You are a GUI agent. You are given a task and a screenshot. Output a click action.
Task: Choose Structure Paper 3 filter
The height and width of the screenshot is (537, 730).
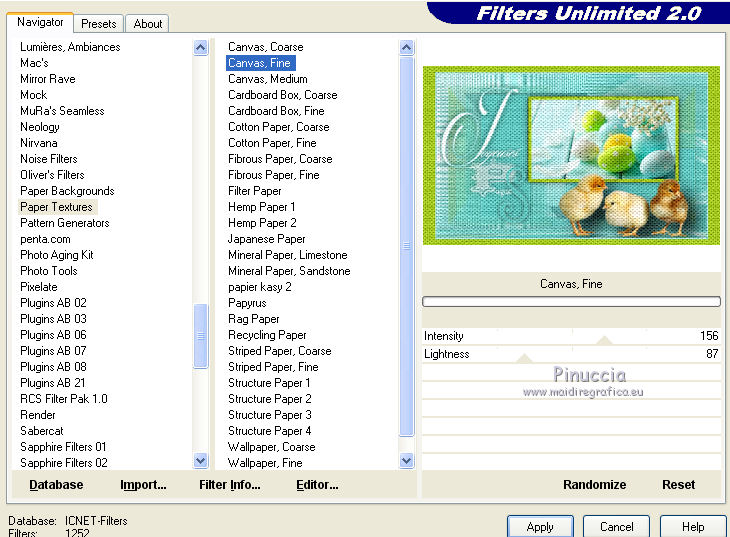[270, 415]
